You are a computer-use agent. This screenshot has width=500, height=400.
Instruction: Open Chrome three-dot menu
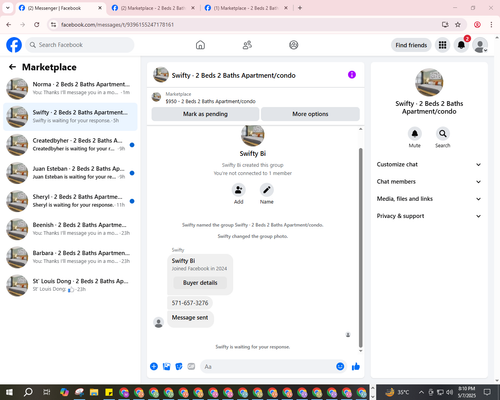coord(491,25)
